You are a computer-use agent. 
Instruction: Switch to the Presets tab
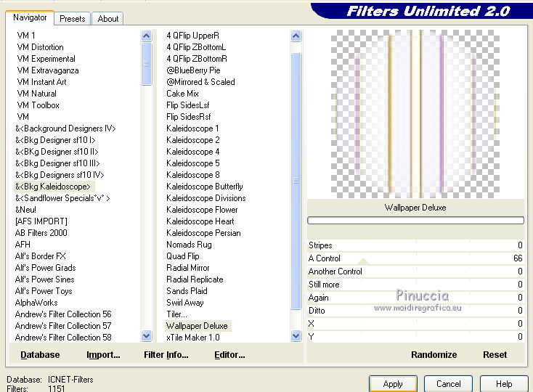click(73, 19)
